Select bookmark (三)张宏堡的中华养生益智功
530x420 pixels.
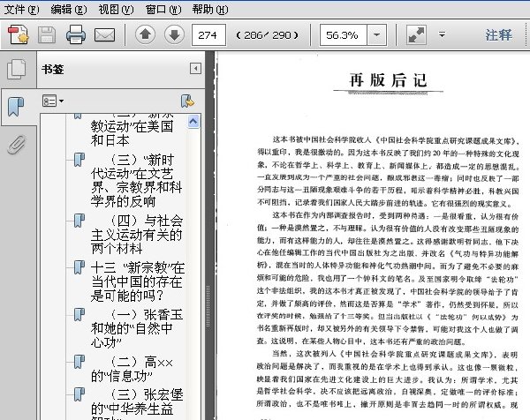pos(137,404)
